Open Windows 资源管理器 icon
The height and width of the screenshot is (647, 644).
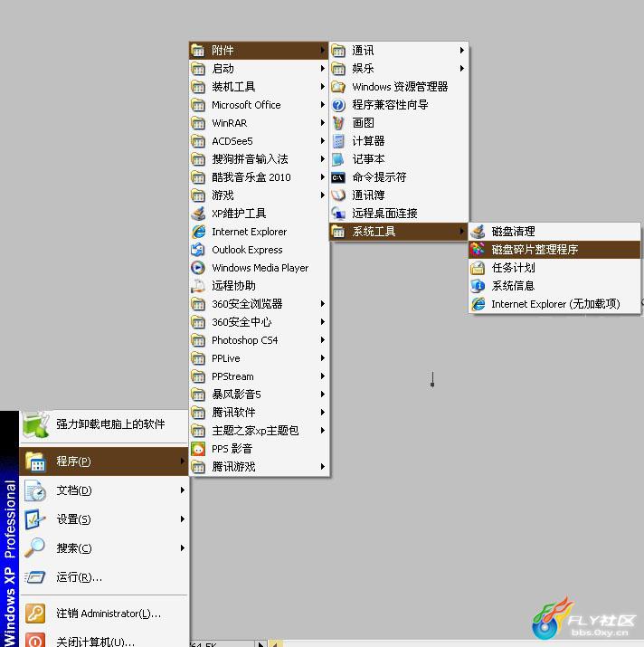coord(338,87)
